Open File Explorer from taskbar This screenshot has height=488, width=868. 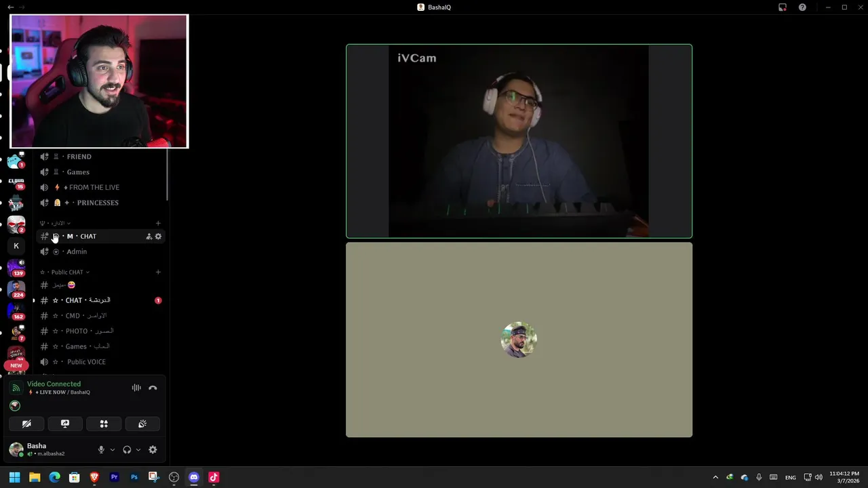[x=35, y=477]
